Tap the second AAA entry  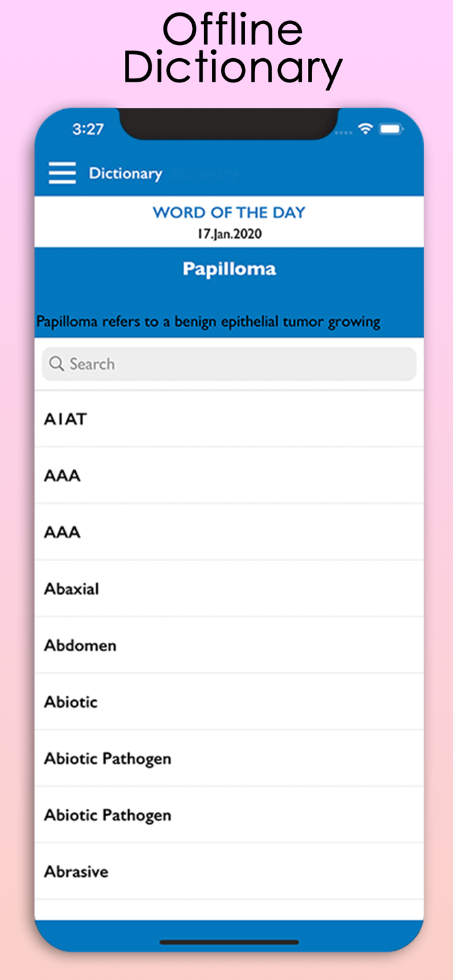point(61,532)
